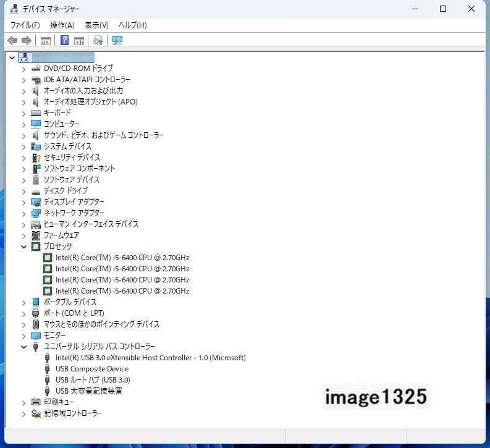The height and width of the screenshot is (448, 490).
Task: Expand DVD/CD-ROM ドライブ category
Action: tap(23, 69)
